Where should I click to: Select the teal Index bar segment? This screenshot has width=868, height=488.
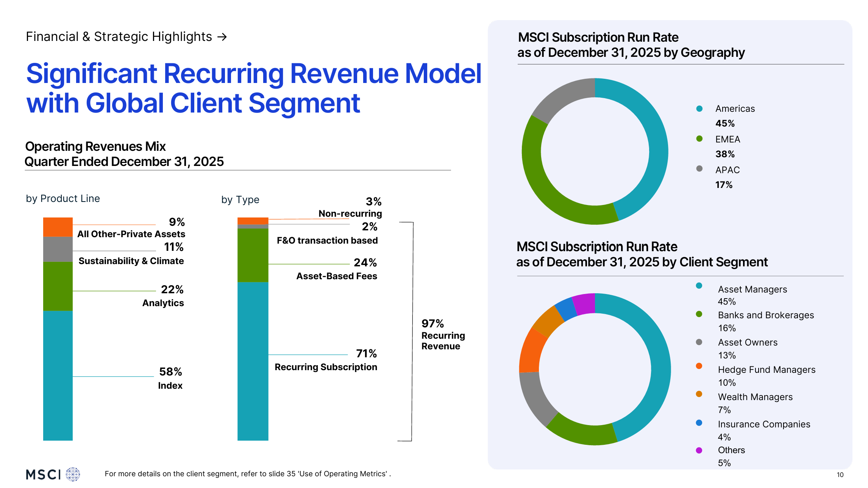point(58,375)
